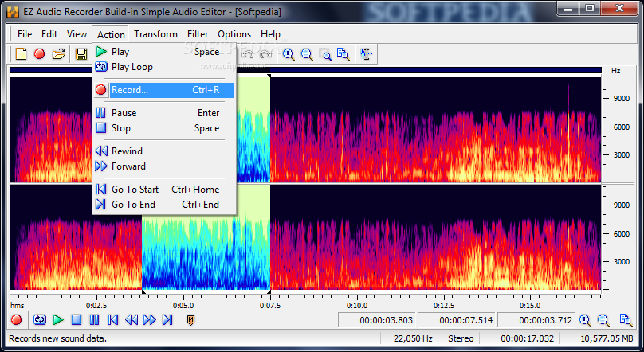Click total duration 00:00:17.032 in status bar

[527, 338]
